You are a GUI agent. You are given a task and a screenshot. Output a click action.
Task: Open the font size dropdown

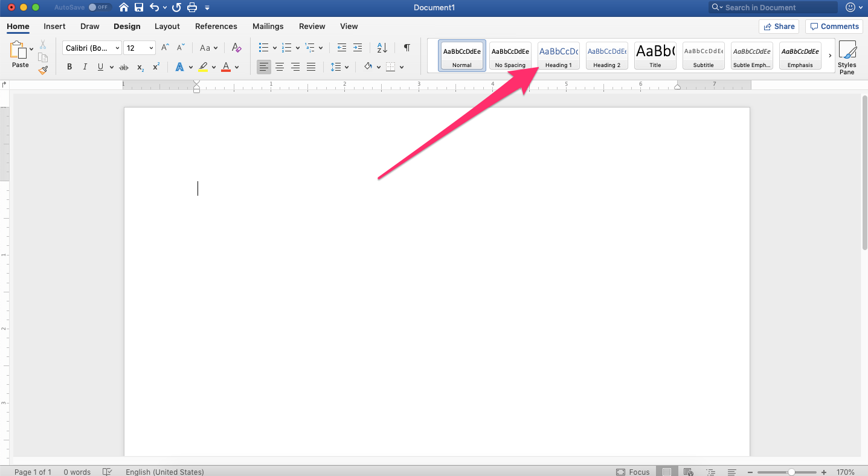[151, 48]
